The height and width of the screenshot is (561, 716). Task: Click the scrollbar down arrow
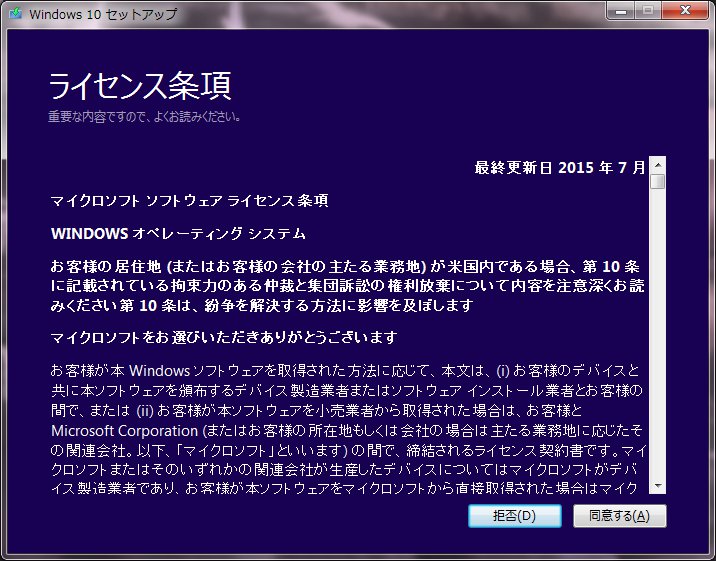[658, 486]
